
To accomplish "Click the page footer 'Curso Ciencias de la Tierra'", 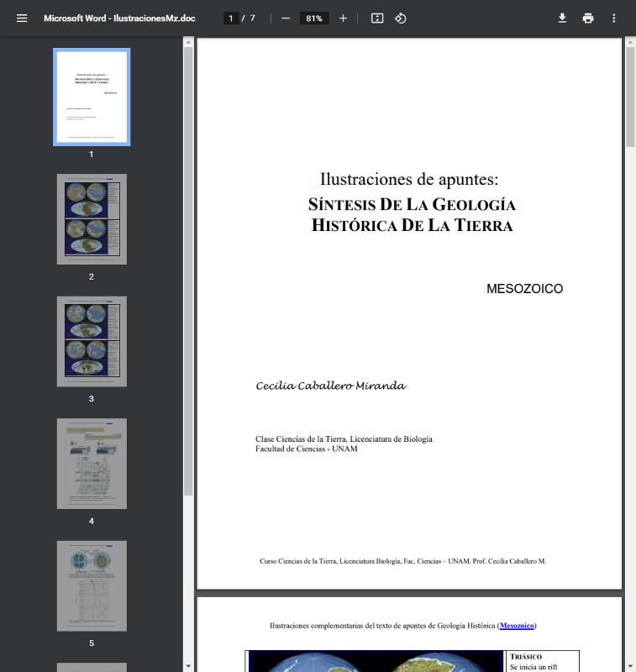I will [403, 561].
